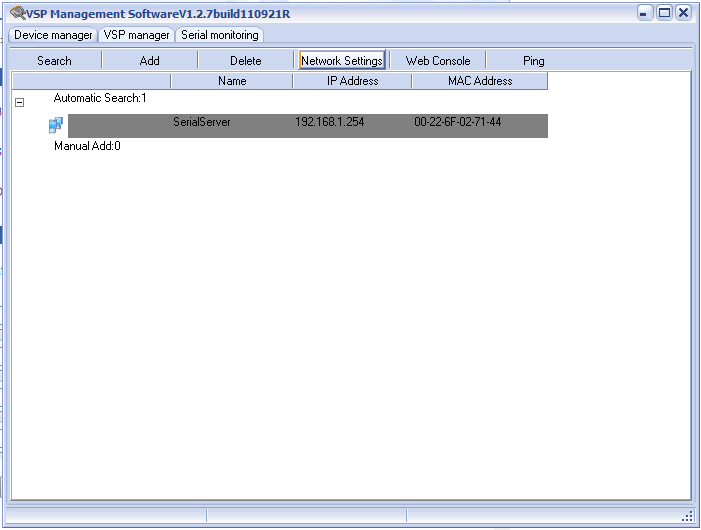Go to the Serial monitoring tab
The height and width of the screenshot is (530, 701).
pos(220,35)
